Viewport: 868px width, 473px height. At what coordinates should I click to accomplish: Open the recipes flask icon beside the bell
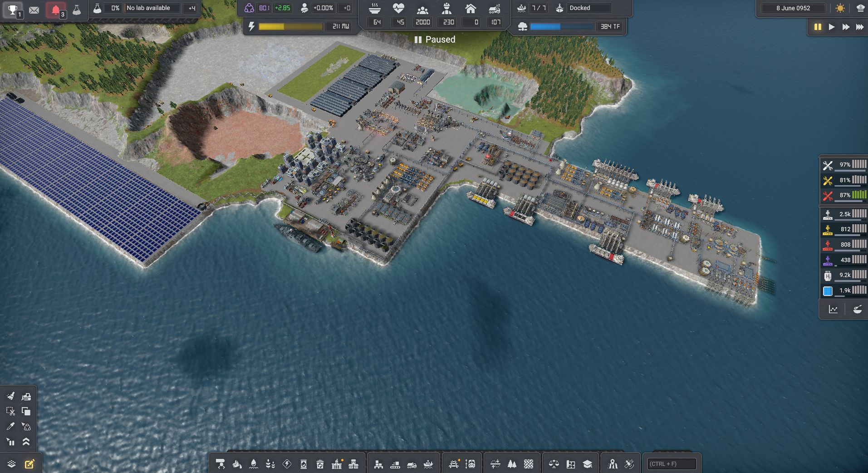[x=77, y=10]
